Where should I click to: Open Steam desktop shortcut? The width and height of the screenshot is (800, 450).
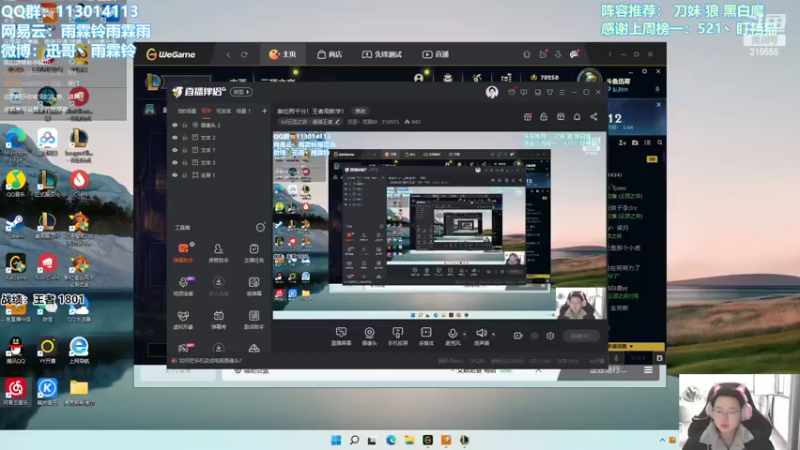pyautogui.click(x=15, y=227)
